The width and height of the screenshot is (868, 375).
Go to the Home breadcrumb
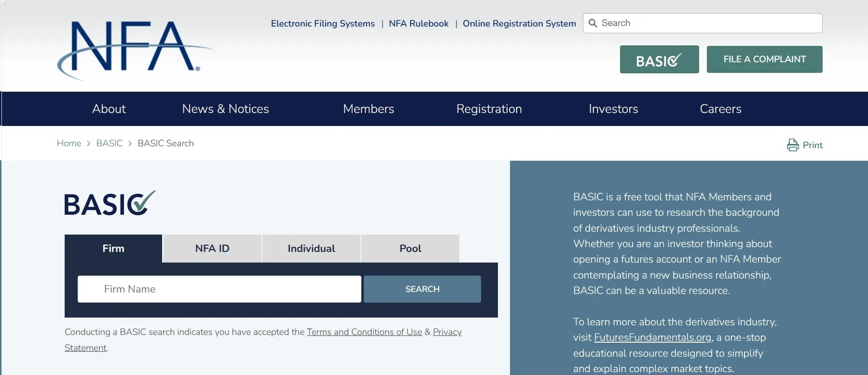(69, 143)
